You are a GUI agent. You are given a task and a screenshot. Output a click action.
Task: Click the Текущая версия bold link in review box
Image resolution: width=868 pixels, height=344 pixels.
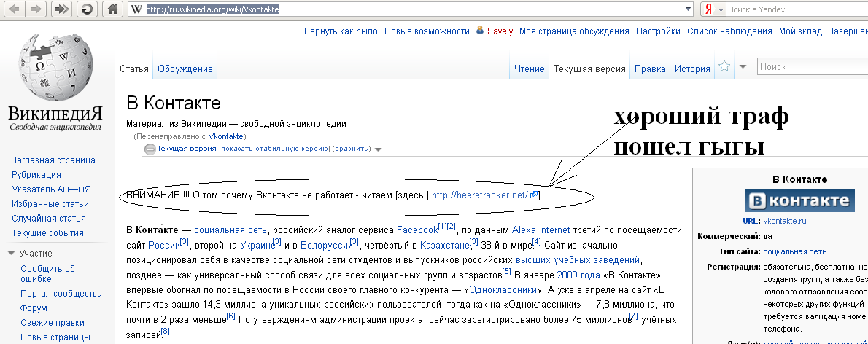pos(187,149)
